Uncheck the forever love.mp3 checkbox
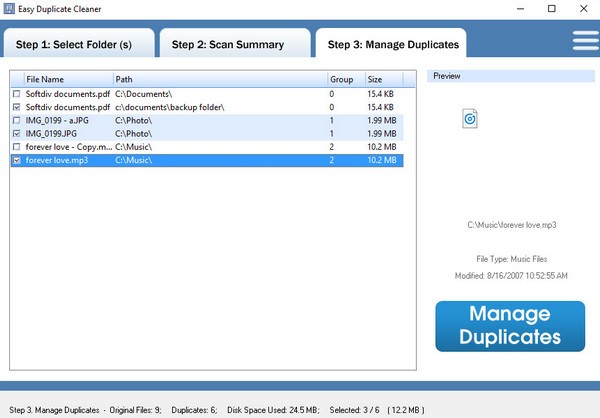The height and width of the screenshot is (418, 600). (x=16, y=159)
